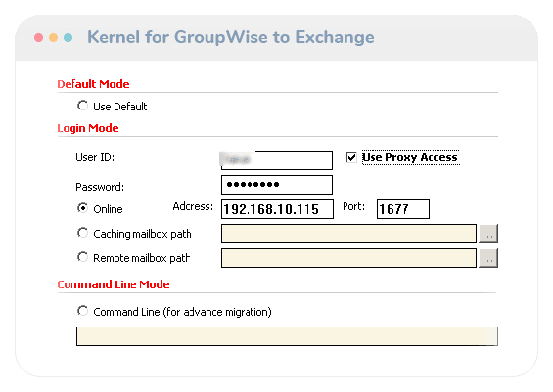This screenshot has width=553, height=392.
Task: Click the Password: label
Action: point(100,187)
